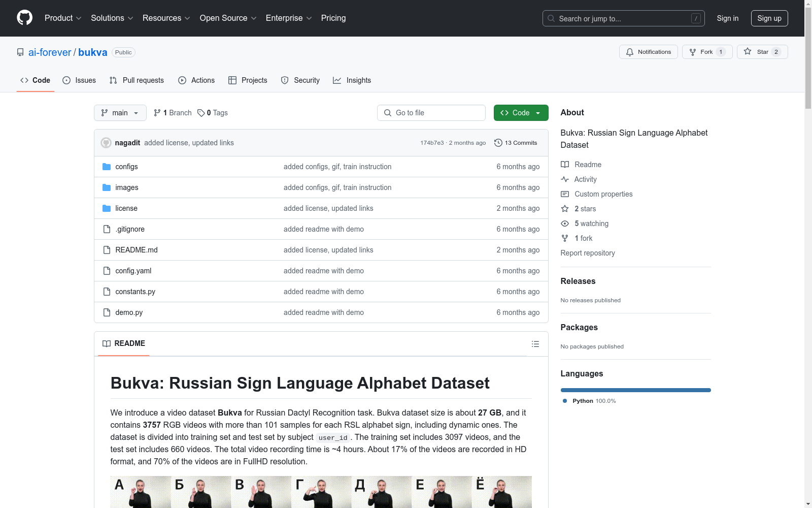This screenshot has width=812, height=508.
Task: Click the eye icon next to watching
Action: coord(565,224)
